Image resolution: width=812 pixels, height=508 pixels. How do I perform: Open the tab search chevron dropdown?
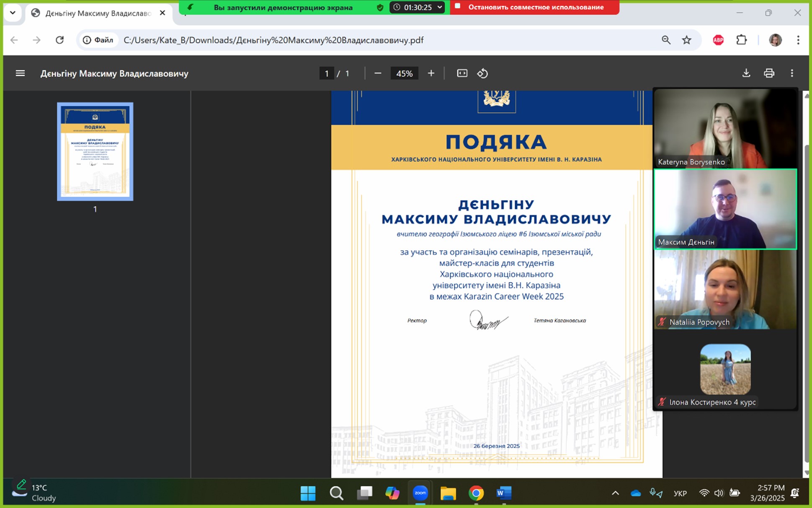pos(13,13)
